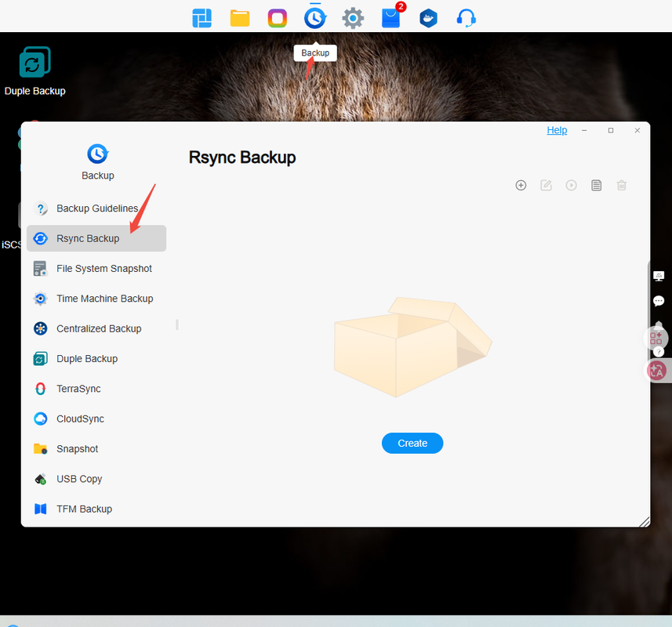Click the add task plus icon

click(x=521, y=185)
